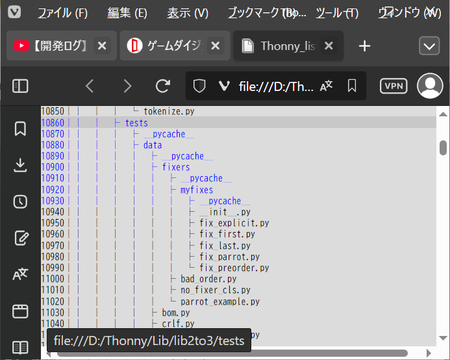The height and width of the screenshot is (360, 450).
Task: Reload the current page
Action: coord(163,86)
